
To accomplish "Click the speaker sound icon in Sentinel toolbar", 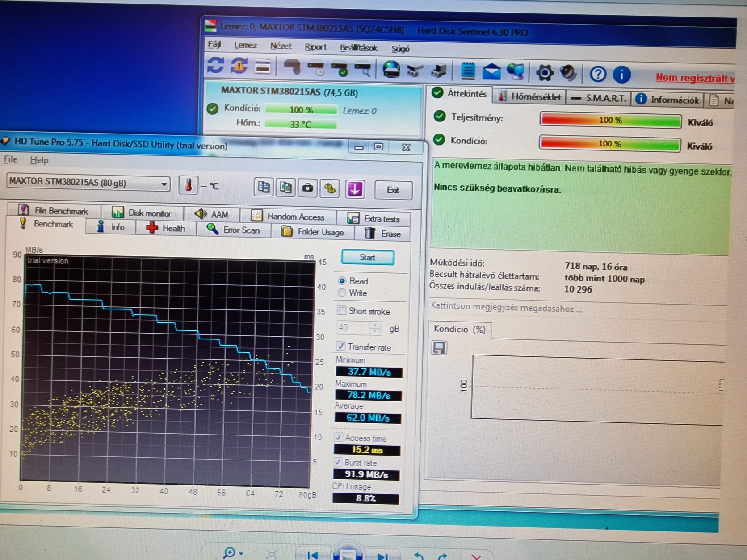I will point(568,73).
